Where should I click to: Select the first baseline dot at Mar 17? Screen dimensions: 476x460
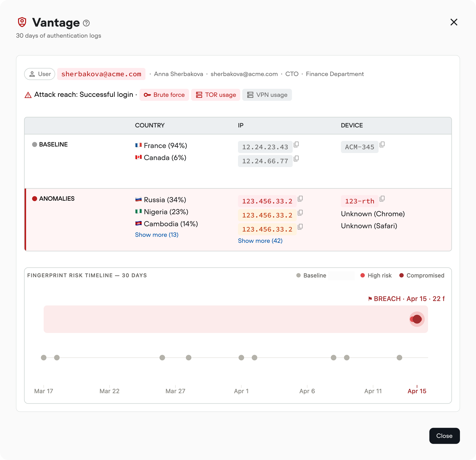click(x=44, y=358)
